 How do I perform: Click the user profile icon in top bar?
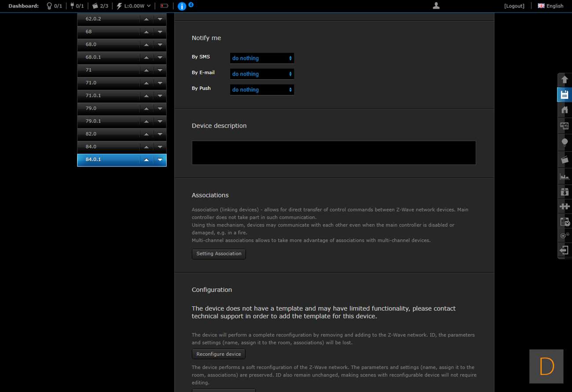436,6
